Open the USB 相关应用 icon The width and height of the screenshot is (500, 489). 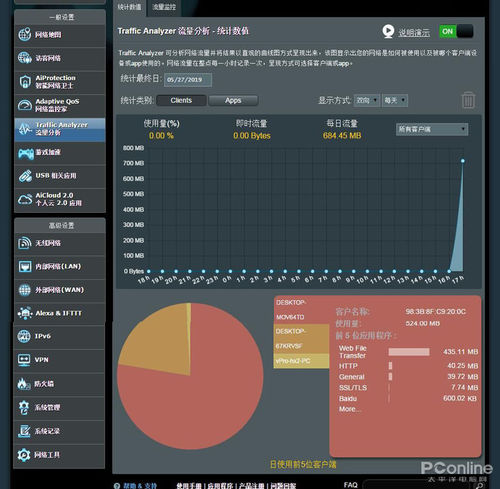tap(25, 176)
